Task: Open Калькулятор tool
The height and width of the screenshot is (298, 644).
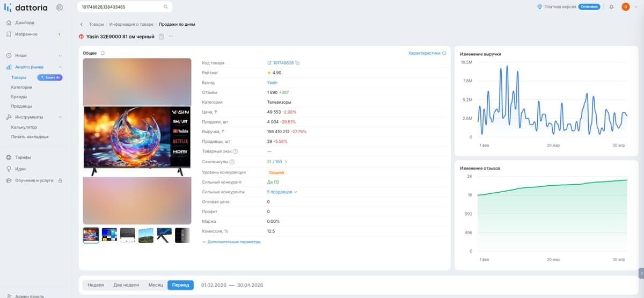Action: click(24, 127)
